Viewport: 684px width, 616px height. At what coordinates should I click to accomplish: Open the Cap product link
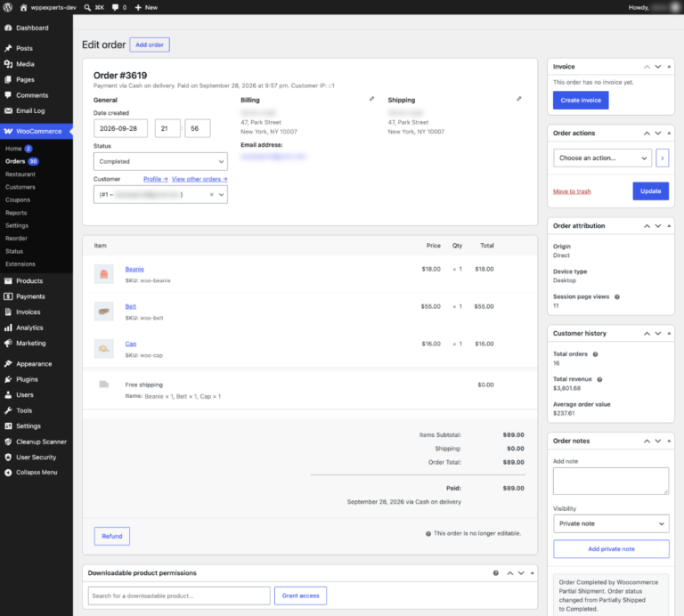131,344
